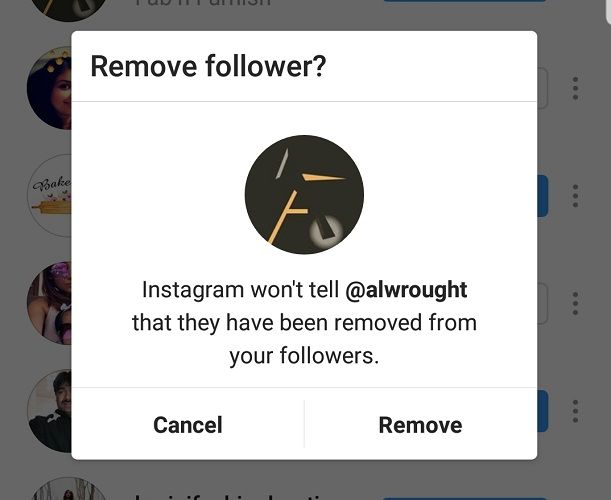Confirm removal with the Remove button
611x500 pixels.
(420, 425)
